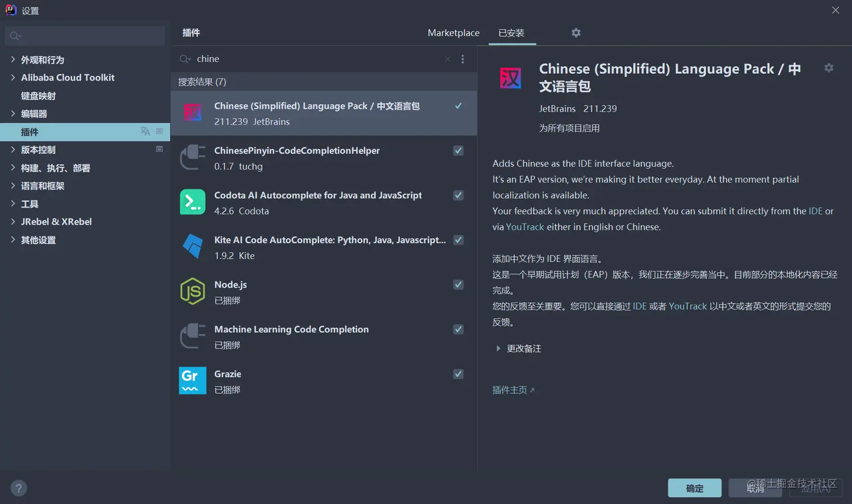Click the ChinesePinyin-CodeCompletionHelper plug icon
852x504 pixels.
tap(193, 158)
